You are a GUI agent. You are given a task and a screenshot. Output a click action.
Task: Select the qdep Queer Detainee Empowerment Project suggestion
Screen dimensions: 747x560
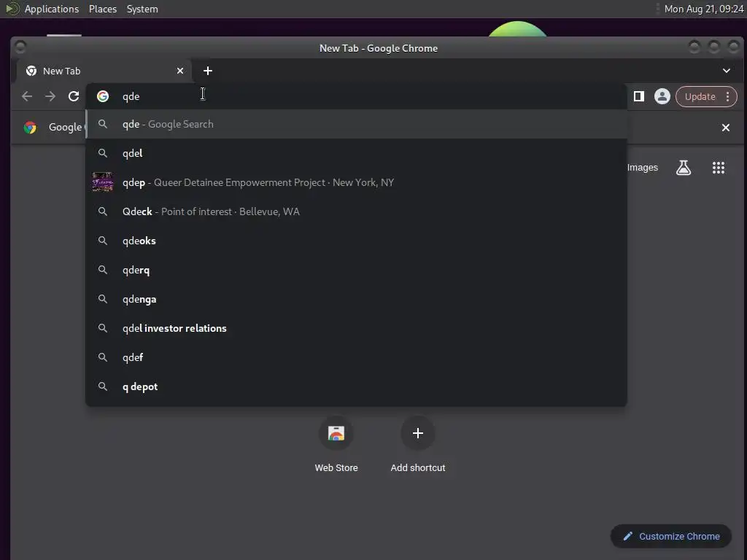tap(356, 182)
